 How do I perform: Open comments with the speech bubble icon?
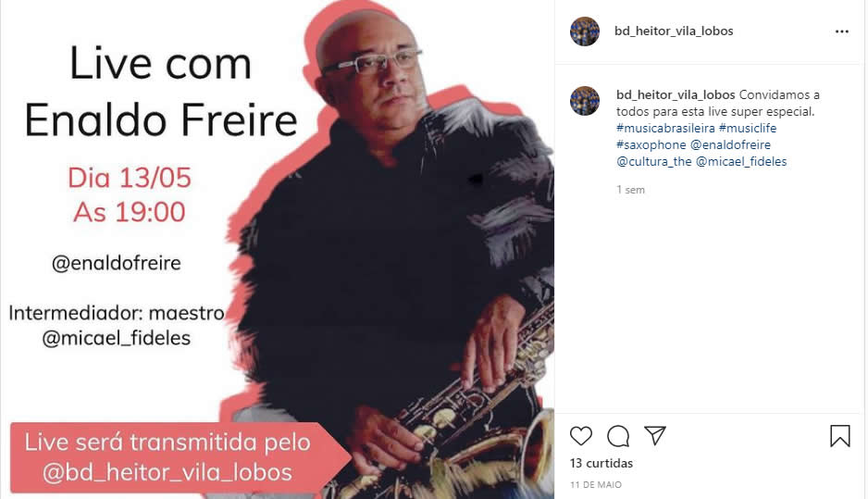click(618, 436)
